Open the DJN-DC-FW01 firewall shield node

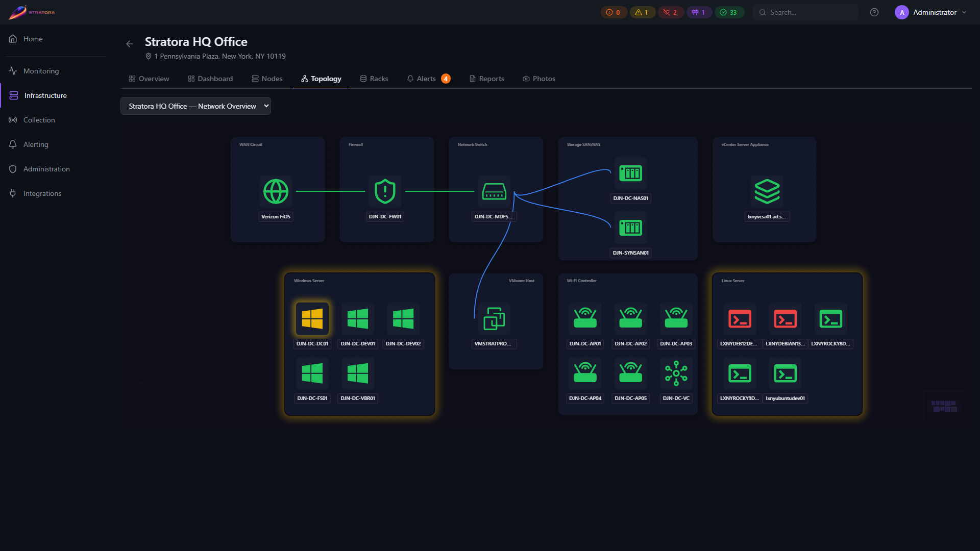[x=385, y=192]
